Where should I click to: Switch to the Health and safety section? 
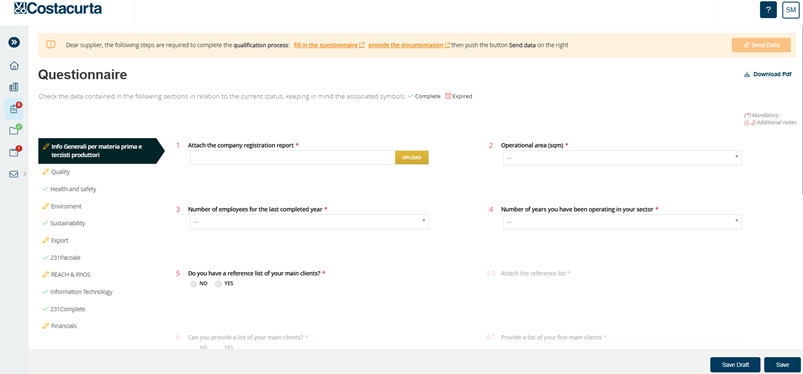(73, 189)
